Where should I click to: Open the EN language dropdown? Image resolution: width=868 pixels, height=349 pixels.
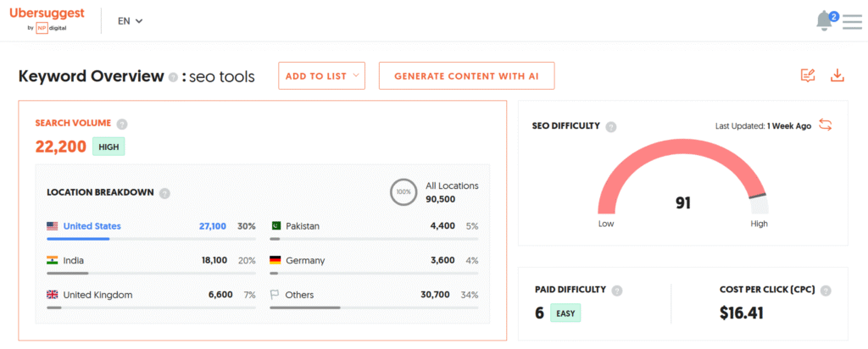[130, 21]
